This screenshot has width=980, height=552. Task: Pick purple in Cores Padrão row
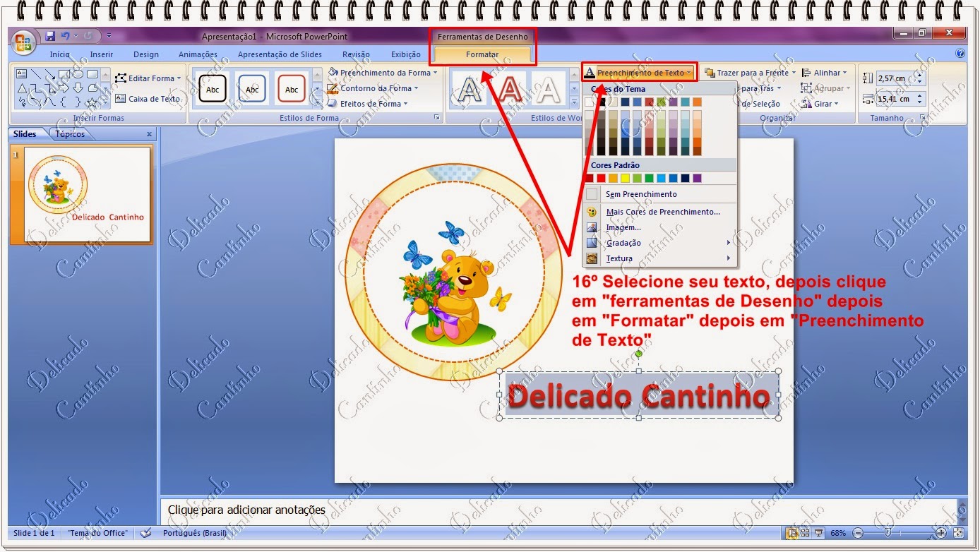(697, 178)
